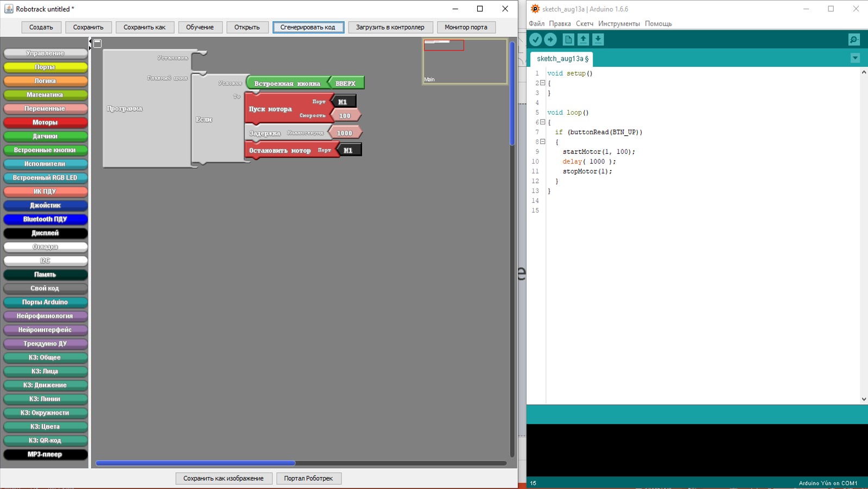Open Порты block category

[x=46, y=67]
